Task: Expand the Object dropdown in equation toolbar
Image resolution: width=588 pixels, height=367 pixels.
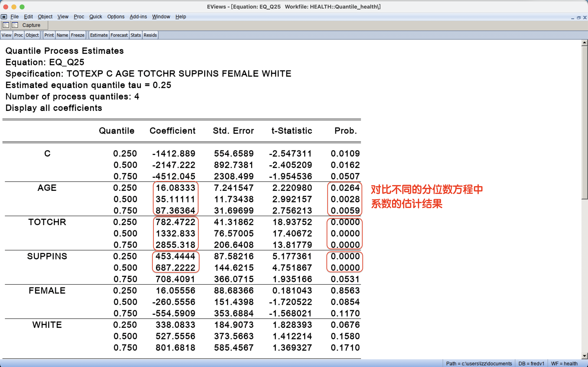Action: pos(32,35)
